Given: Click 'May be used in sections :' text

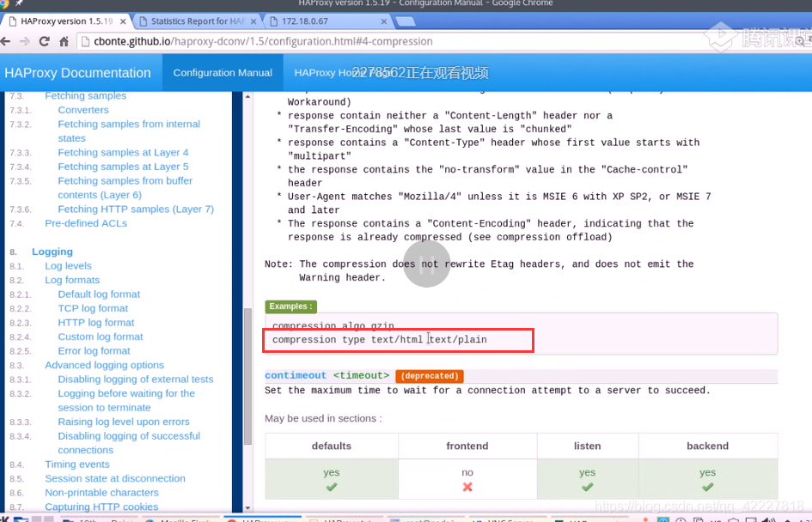Looking at the screenshot, I should coord(323,418).
